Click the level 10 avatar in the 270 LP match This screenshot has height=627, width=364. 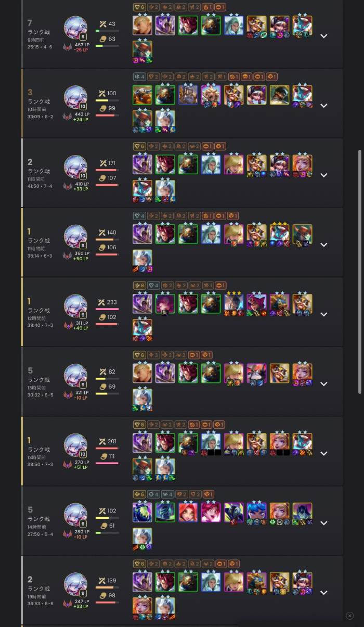coord(75,445)
